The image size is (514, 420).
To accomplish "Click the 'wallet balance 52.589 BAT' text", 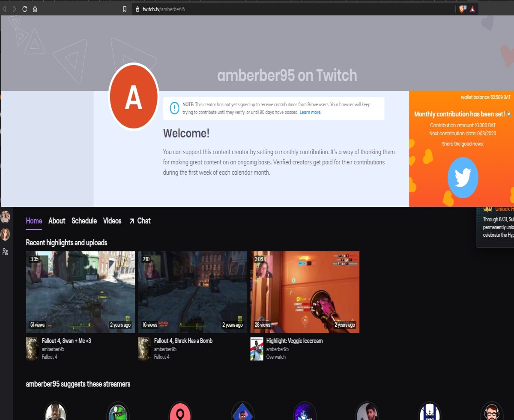I will [486, 97].
